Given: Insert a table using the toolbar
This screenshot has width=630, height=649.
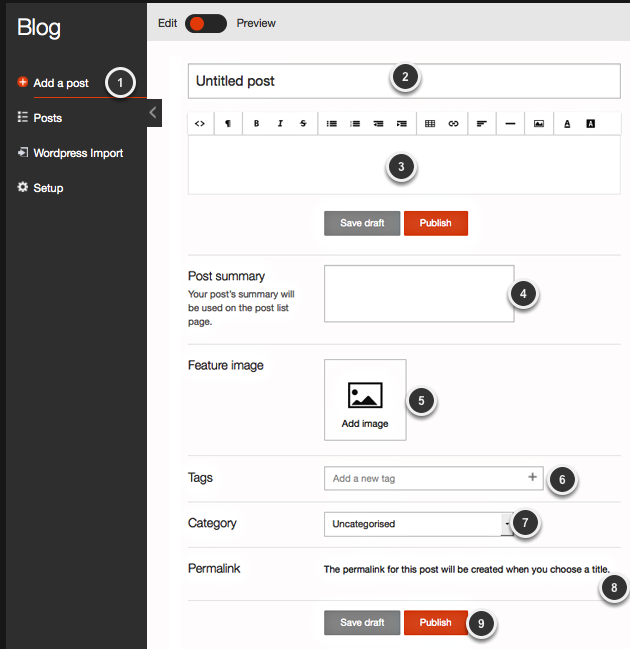Looking at the screenshot, I should click(430, 123).
